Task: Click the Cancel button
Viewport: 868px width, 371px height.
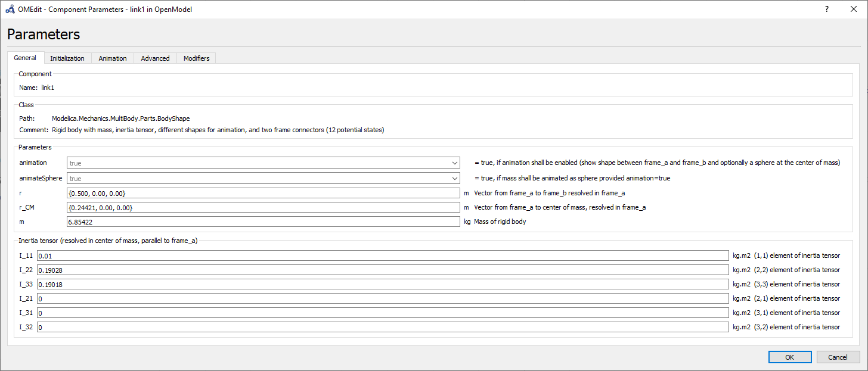Action: point(837,357)
